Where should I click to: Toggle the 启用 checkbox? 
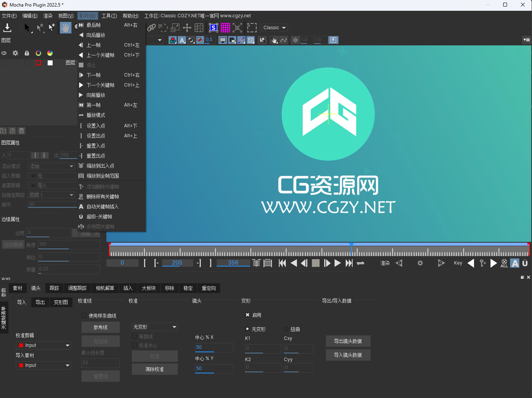(247, 315)
